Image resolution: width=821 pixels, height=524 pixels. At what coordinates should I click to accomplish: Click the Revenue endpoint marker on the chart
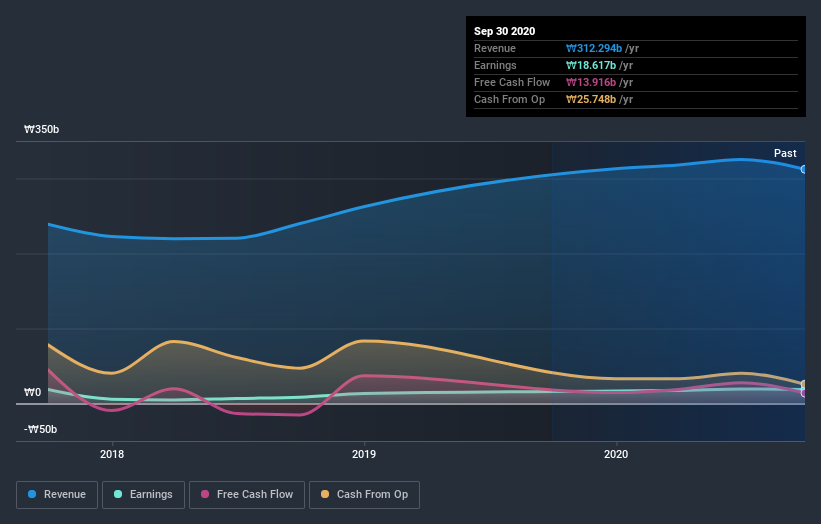point(804,170)
